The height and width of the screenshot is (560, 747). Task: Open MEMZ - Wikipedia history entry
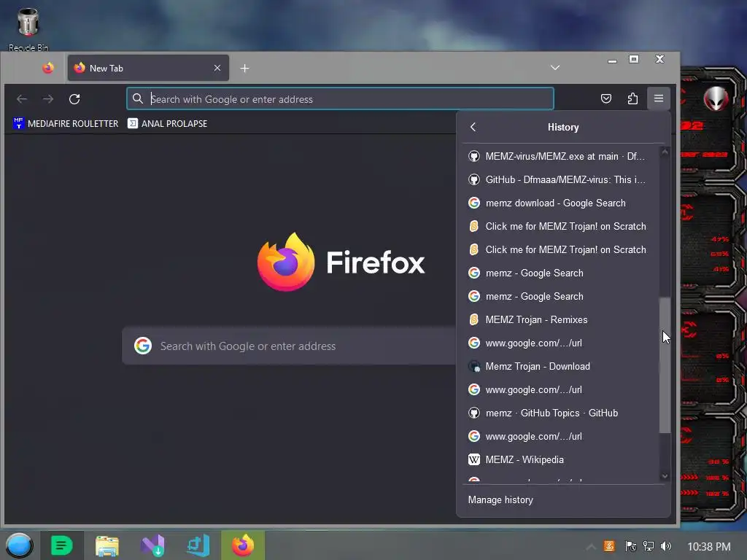[x=560, y=459]
